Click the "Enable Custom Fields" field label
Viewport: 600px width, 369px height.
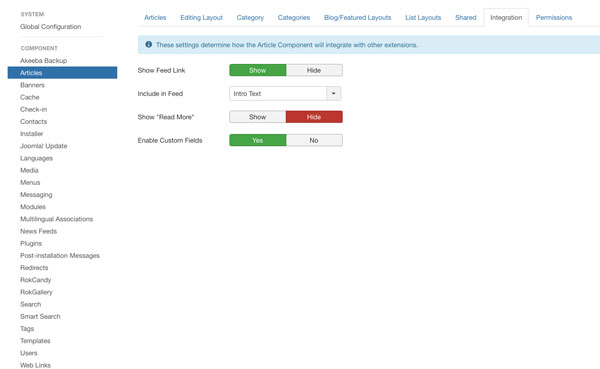point(170,140)
